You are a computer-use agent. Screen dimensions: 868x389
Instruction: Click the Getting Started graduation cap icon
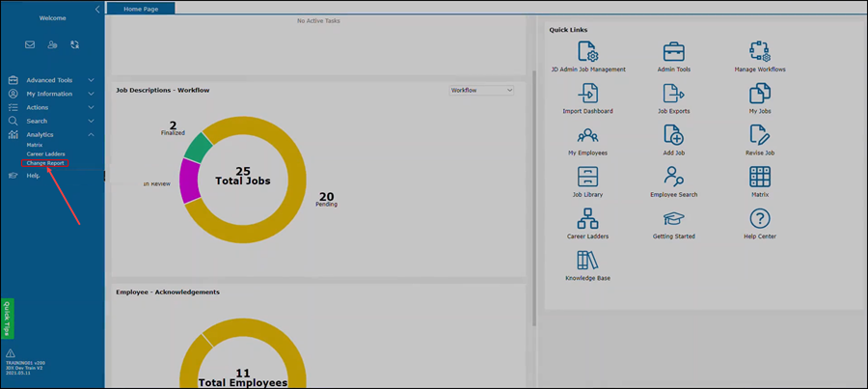click(673, 219)
